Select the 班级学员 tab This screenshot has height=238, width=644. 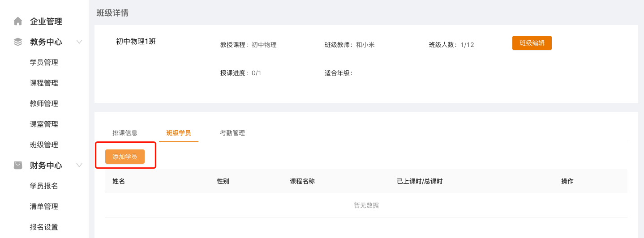pyautogui.click(x=179, y=133)
